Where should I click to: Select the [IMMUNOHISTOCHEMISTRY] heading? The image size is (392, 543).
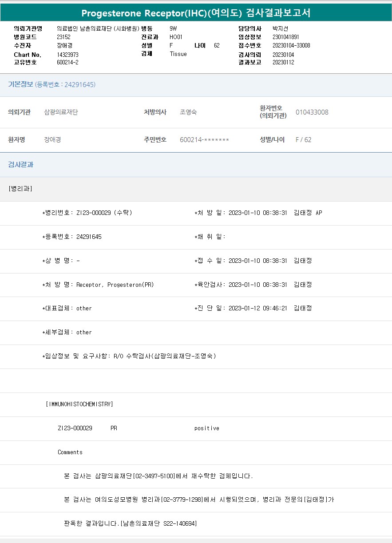tap(79, 404)
